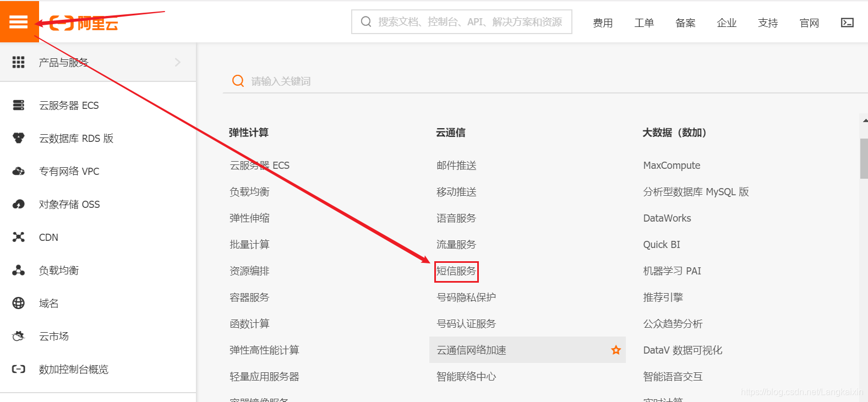Click the orange keyword search icon
The height and width of the screenshot is (402, 868).
[x=238, y=81]
